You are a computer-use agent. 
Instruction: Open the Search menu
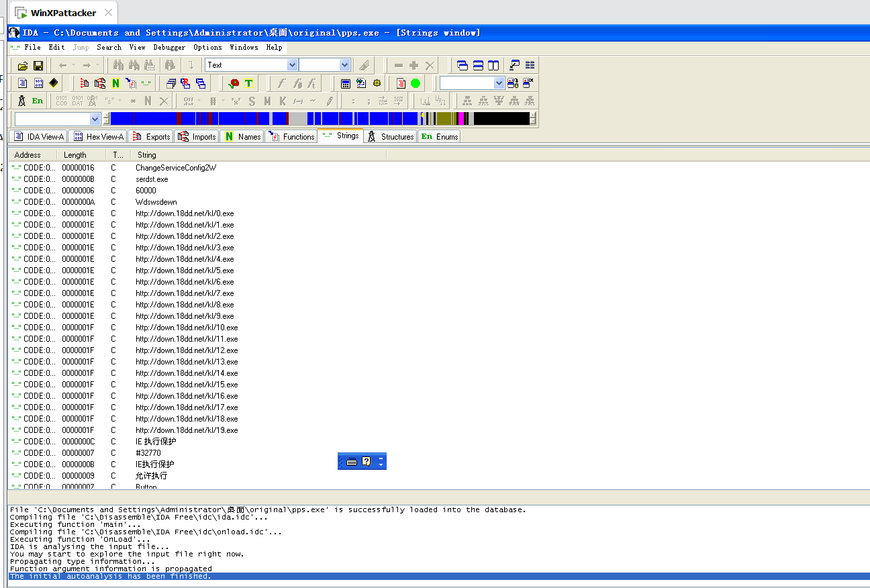coord(109,48)
